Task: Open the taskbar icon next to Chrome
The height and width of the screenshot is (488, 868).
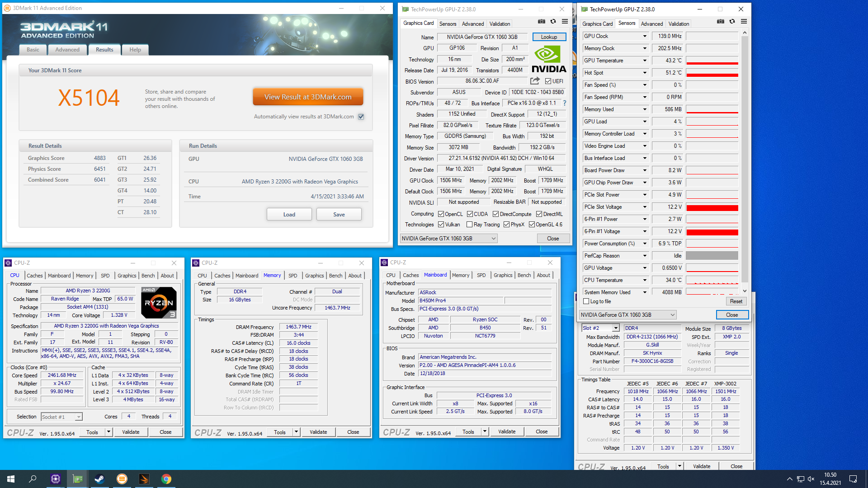Action: pos(144,479)
